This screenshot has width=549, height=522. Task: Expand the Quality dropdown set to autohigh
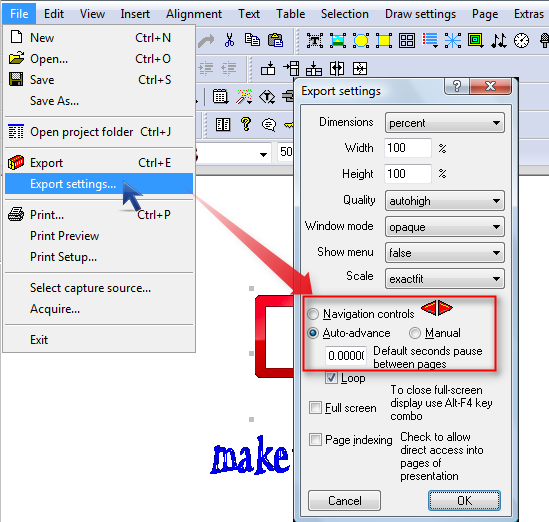pos(445,201)
